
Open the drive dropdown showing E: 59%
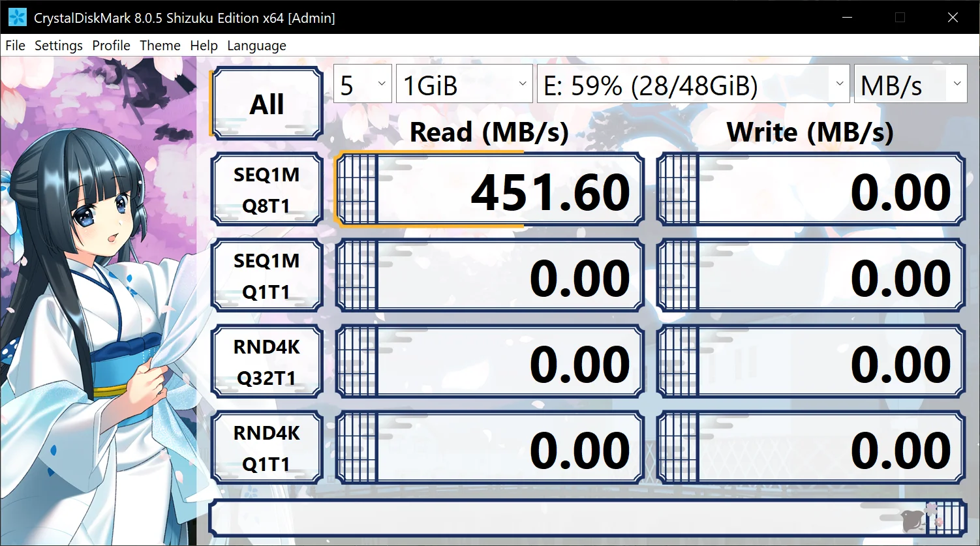click(x=694, y=83)
